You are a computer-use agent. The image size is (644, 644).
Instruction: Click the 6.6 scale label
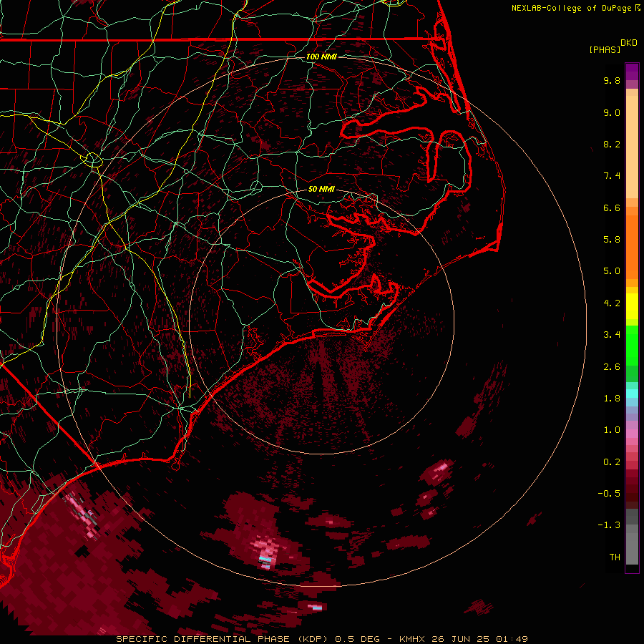coord(612,208)
